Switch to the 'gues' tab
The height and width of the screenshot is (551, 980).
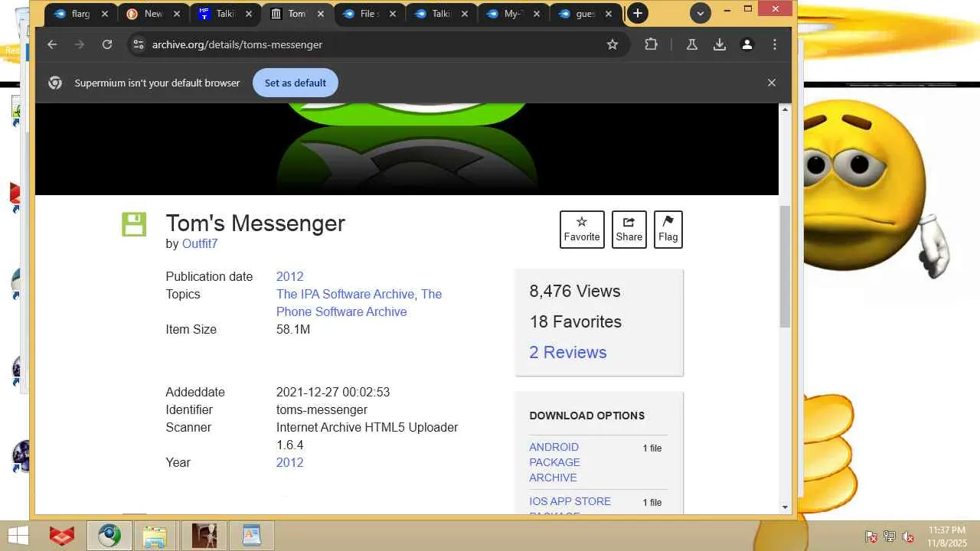pyautogui.click(x=585, y=14)
